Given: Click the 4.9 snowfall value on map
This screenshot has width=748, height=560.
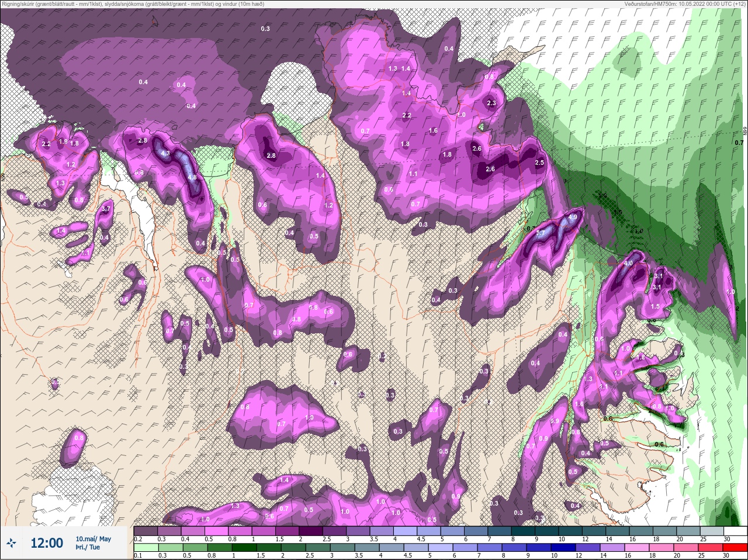Looking at the screenshot, I should coord(573,217).
